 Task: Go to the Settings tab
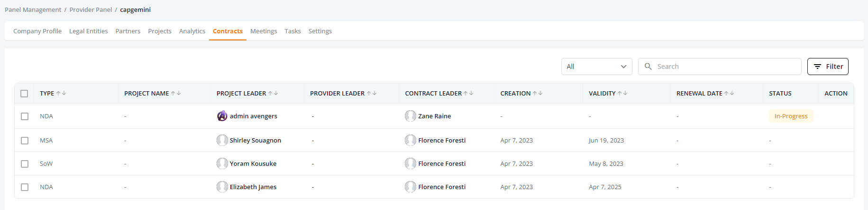320,31
